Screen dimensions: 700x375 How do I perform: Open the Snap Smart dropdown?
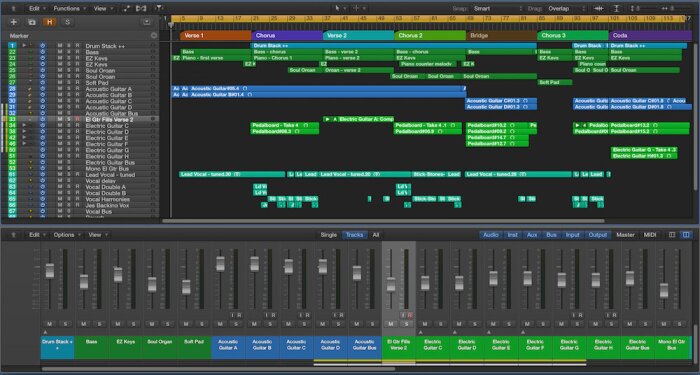click(x=496, y=8)
